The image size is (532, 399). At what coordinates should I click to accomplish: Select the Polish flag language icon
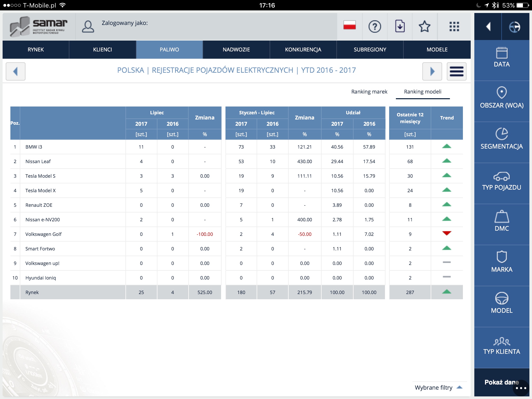click(x=349, y=25)
